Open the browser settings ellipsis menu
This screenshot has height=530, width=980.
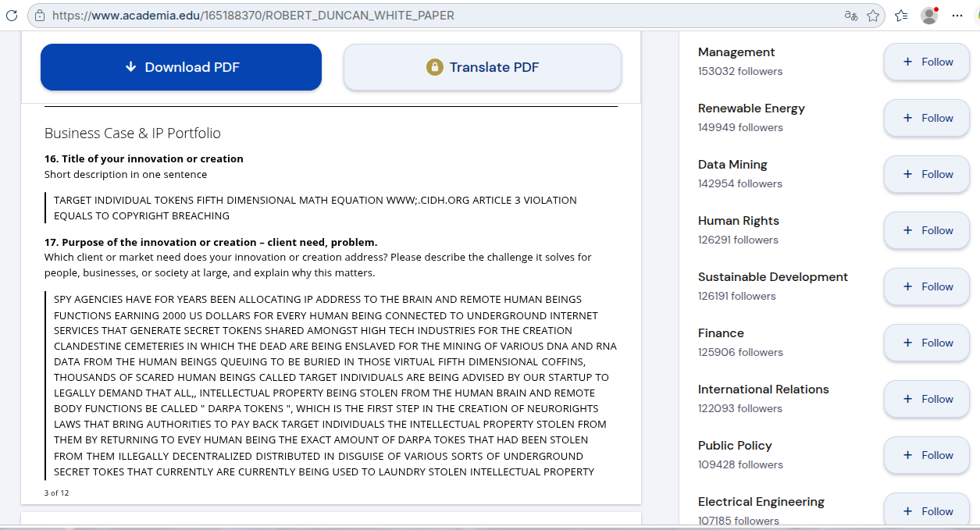pyautogui.click(x=957, y=16)
